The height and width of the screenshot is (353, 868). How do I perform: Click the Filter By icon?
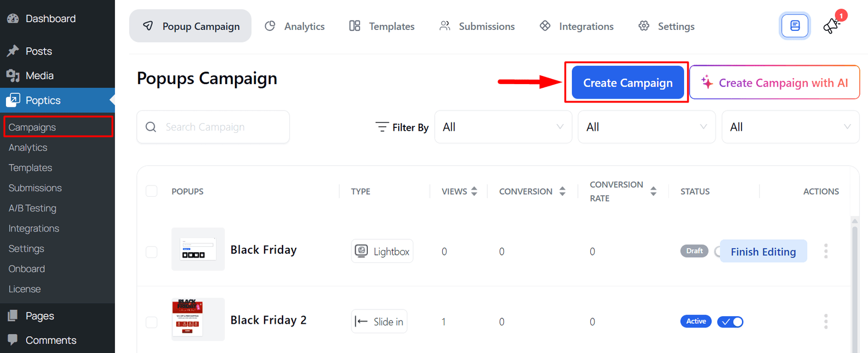[x=382, y=127]
